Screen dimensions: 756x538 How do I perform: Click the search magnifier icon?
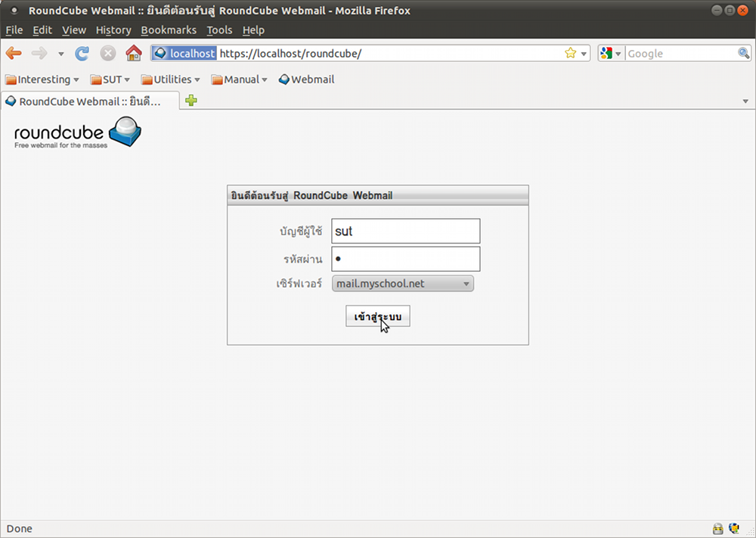tap(743, 53)
